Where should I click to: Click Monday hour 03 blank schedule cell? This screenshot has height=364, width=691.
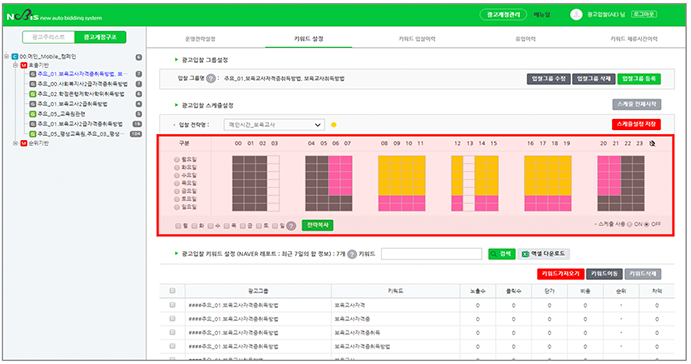273,160
